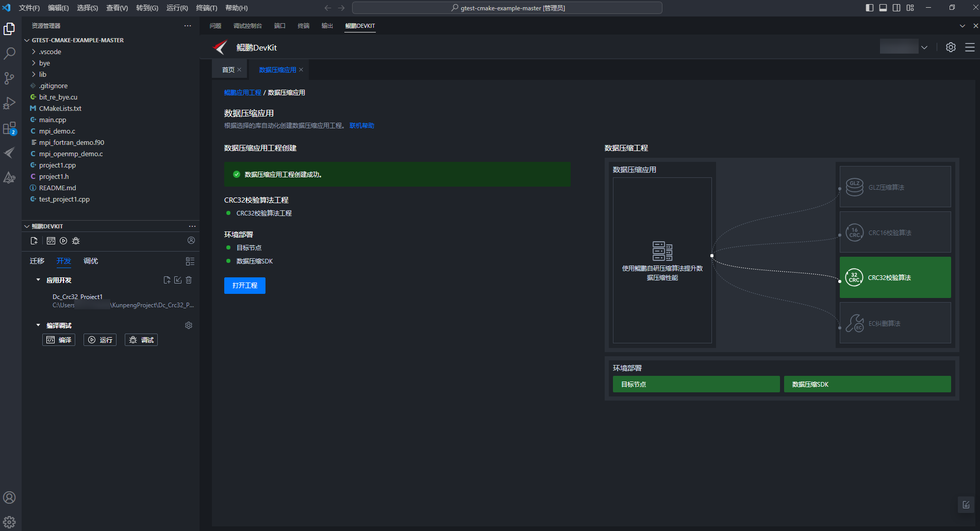Open the customize layout icon
The width and height of the screenshot is (980, 531).
tap(910, 8)
